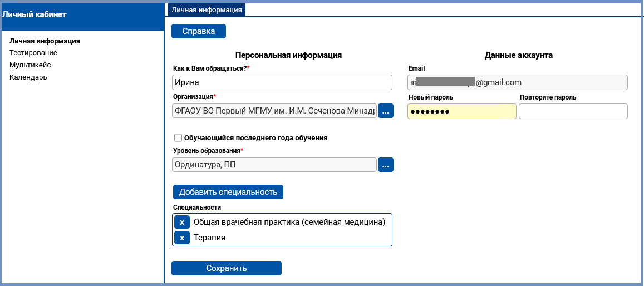Click the Уровень образования field
Image resolution: width=644 pixels, height=286 pixels.
(274, 165)
